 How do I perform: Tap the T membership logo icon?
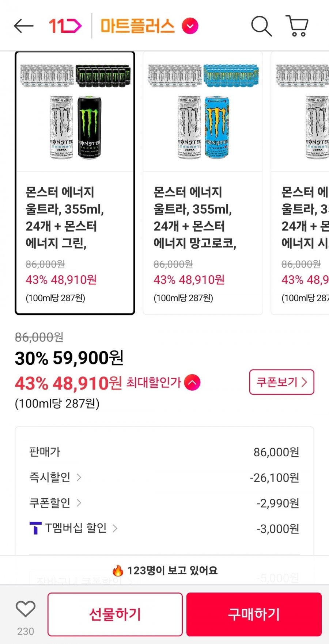[x=35, y=528]
